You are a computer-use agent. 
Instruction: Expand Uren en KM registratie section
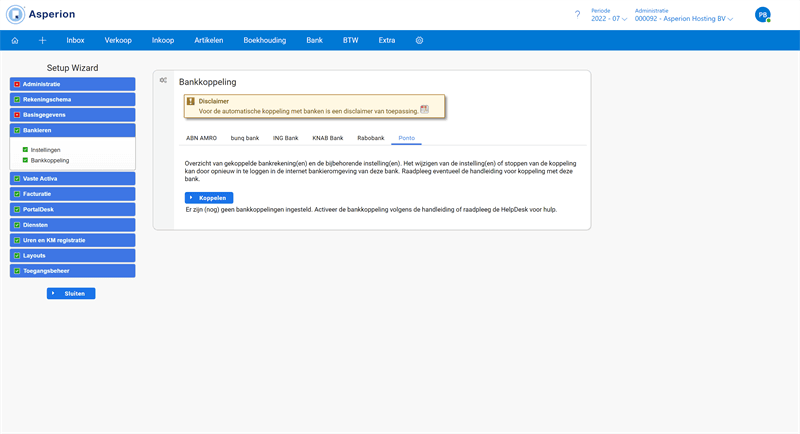coord(72,240)
